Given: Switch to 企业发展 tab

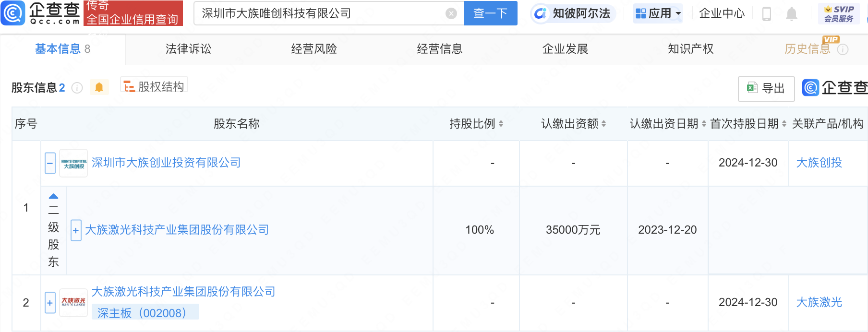Looking at the screenshot, I should click(x=565, y=49).
